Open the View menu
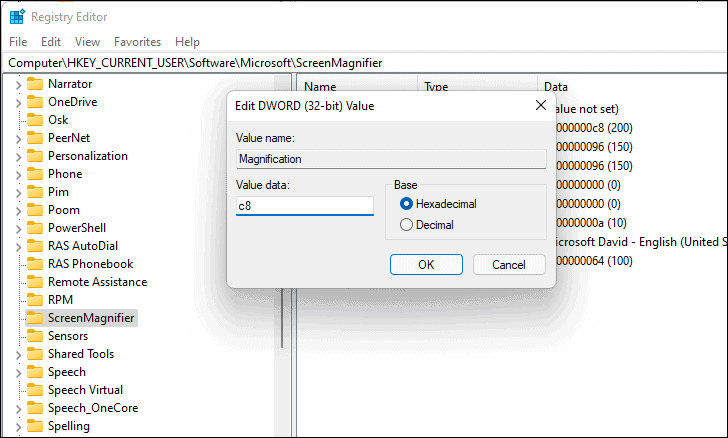 pyautogui.click(x=87, y=42)
